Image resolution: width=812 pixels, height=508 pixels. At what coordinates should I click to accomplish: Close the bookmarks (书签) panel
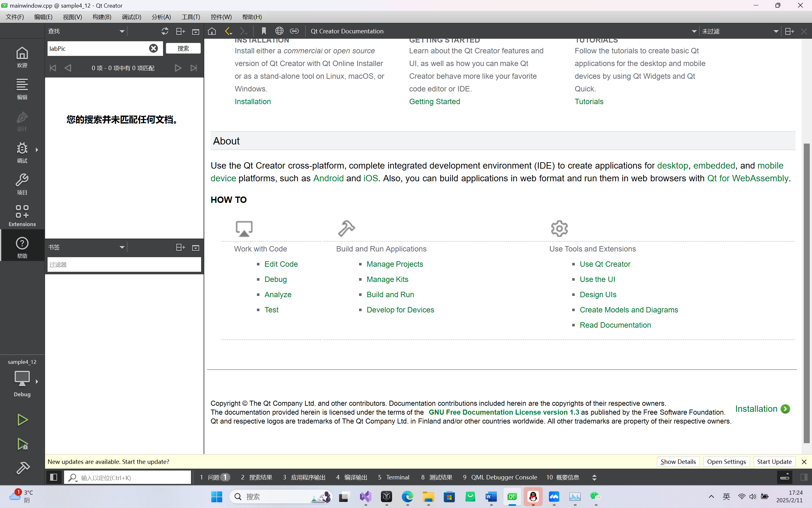pos(196,248)
